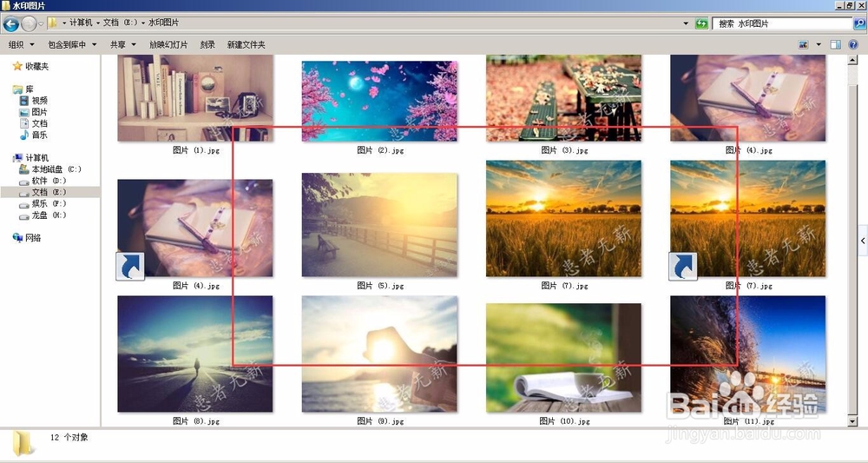
Task: Open the 组织 menu
Action: coord(21,45)
